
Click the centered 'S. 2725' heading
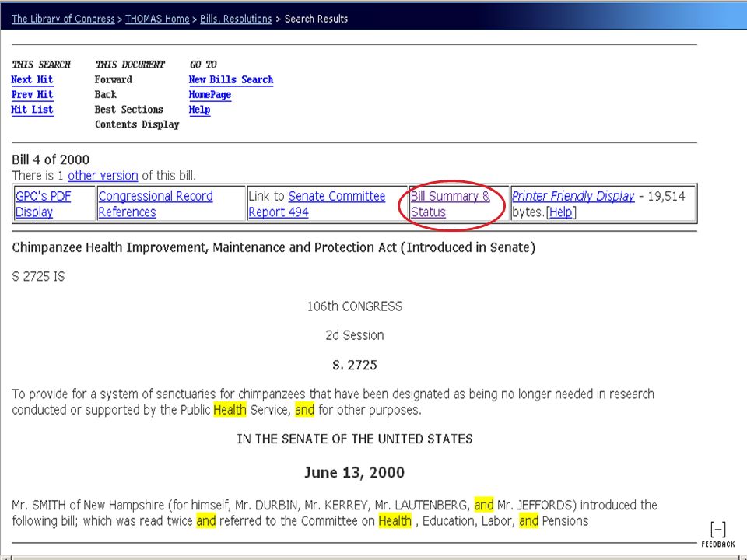coord(355,366)
